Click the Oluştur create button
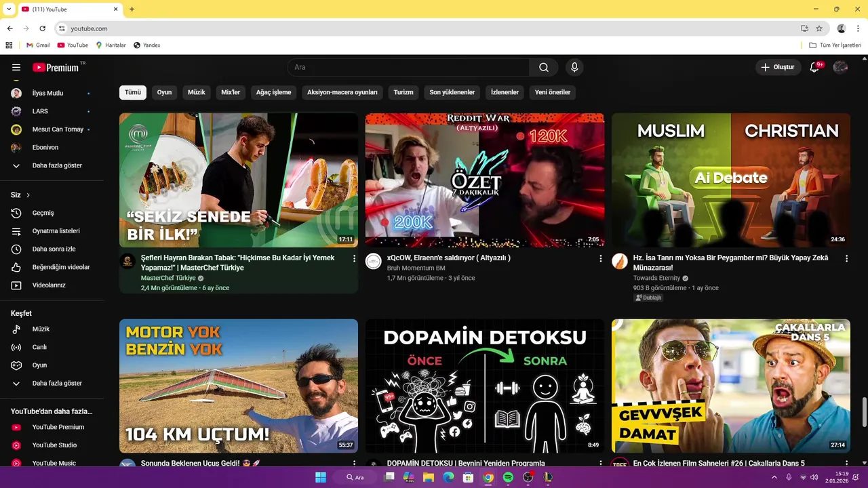 778,67
